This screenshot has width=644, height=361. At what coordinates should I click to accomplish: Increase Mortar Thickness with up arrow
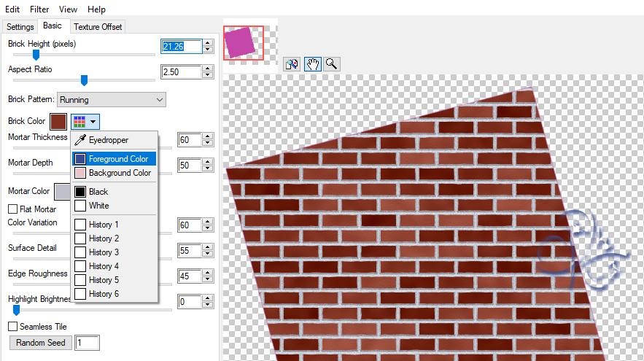[208, 136]
